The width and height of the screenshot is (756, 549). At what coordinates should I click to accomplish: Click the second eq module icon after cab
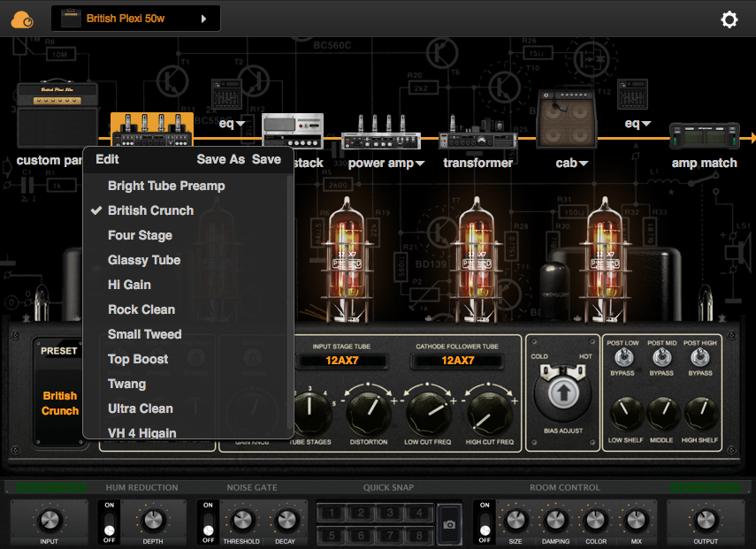[632, 94]
